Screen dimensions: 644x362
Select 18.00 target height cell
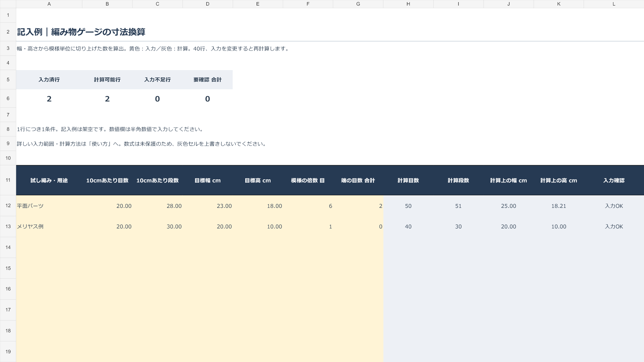(258, 206)
